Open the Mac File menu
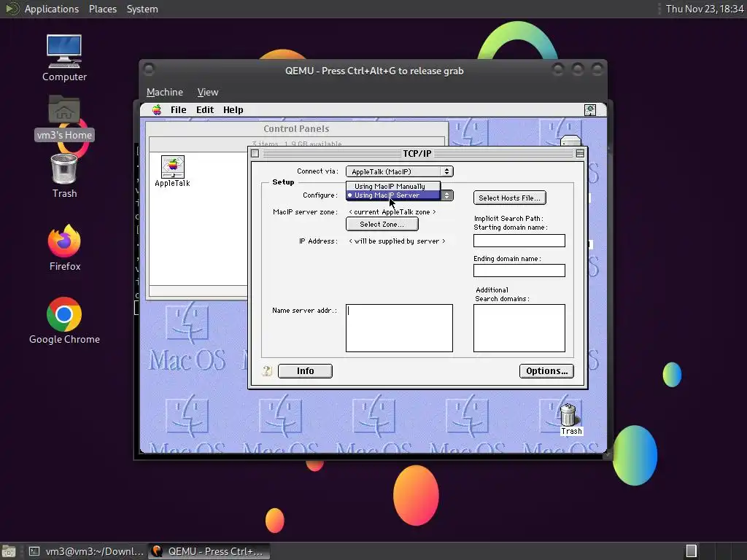747x560 pixels. click(179, 110)
